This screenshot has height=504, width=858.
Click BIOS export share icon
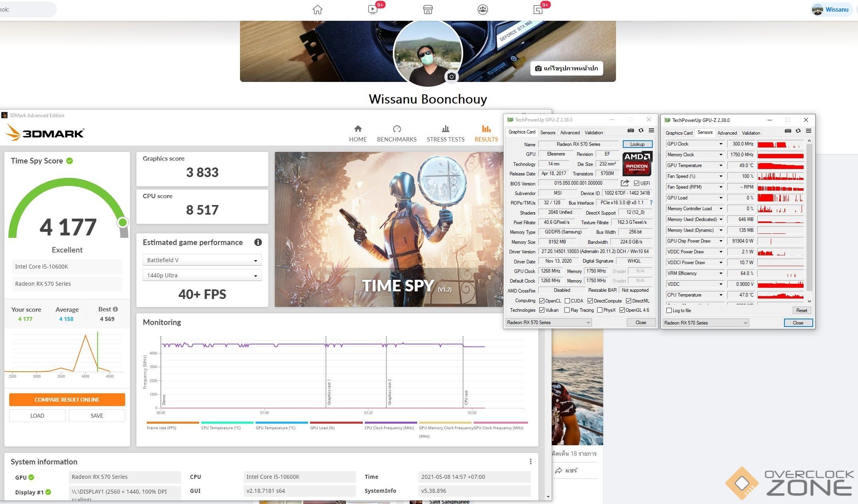(x=624, y=183)
